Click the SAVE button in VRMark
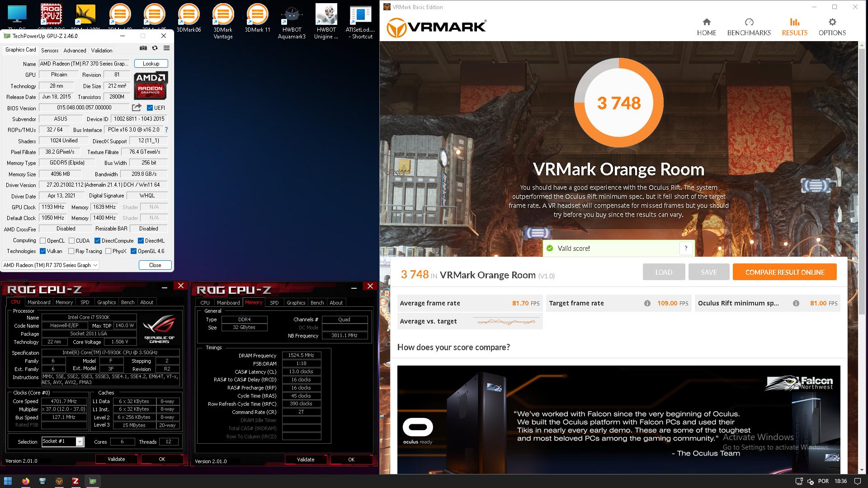 708,272
